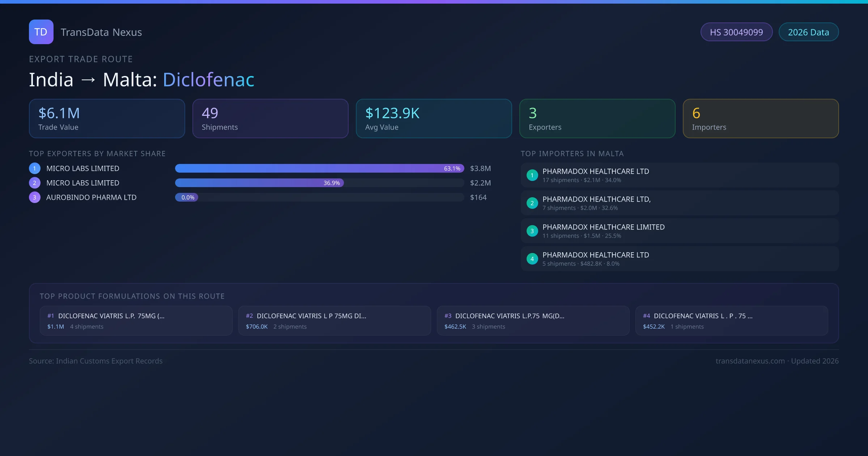Click the 2026 Data pill

tap(808, 32)
